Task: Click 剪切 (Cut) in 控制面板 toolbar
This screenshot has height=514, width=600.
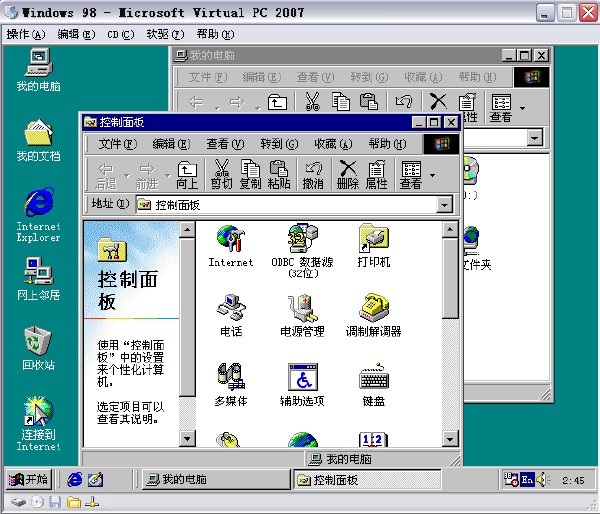Action: click(x=222, y=175)
